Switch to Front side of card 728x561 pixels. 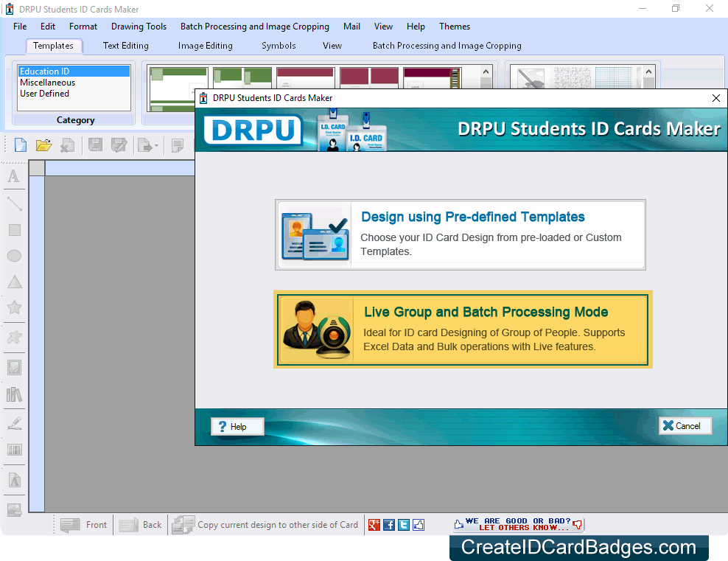coord(83,525)
